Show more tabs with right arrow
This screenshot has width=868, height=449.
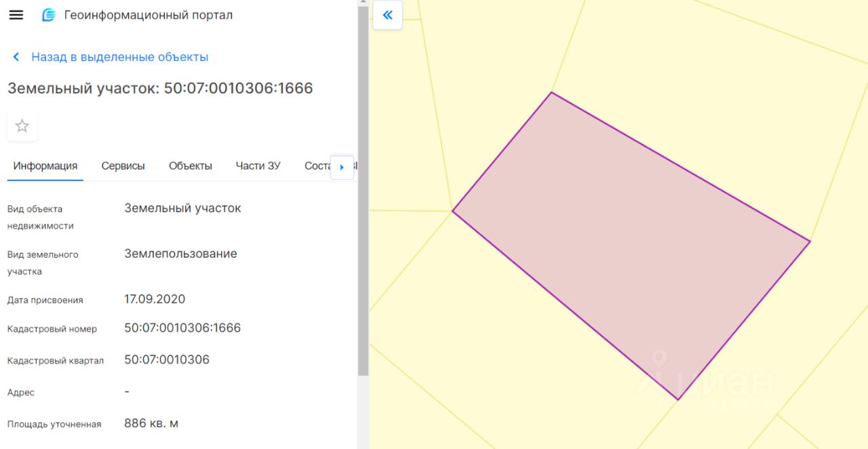(342, 167)
